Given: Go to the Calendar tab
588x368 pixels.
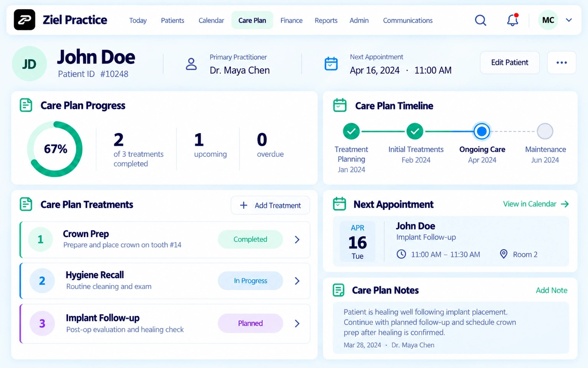Looking at the screenshot, I should [x=211, y=20].
